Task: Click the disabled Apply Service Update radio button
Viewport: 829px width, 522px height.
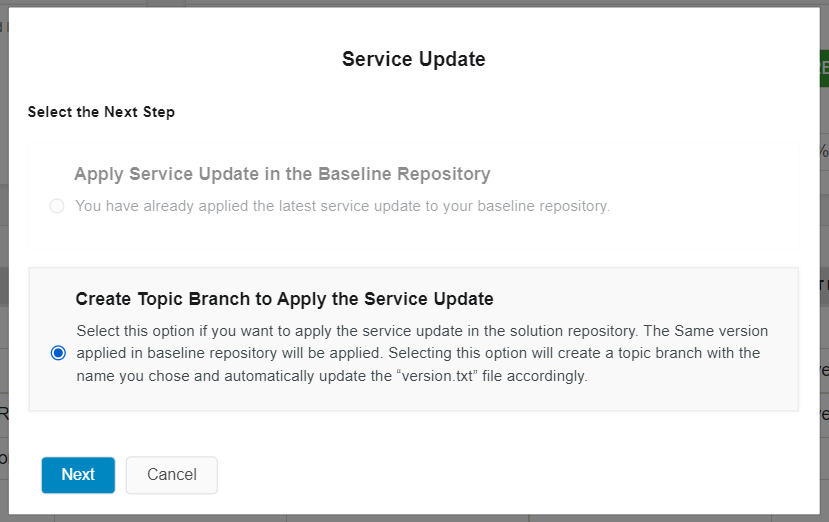Action: tap(57, 206)
